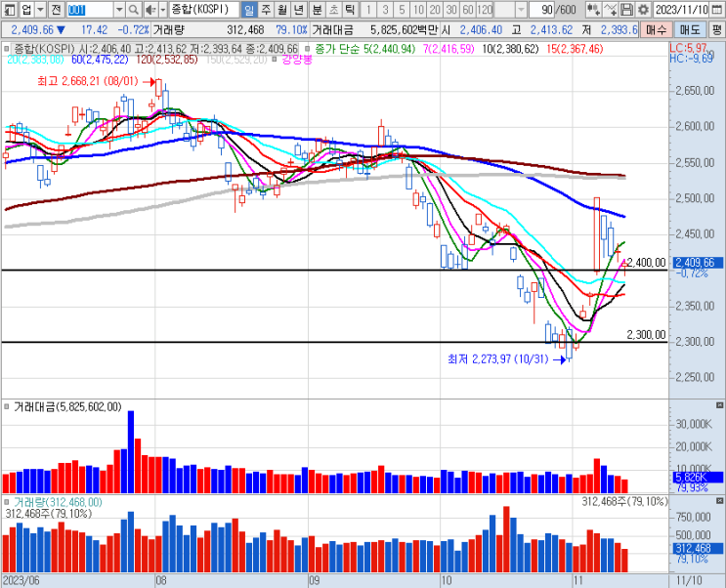Click the 11/10 date label on axis
Viewport: 726px width, 588px height.
tap(689, 580)
